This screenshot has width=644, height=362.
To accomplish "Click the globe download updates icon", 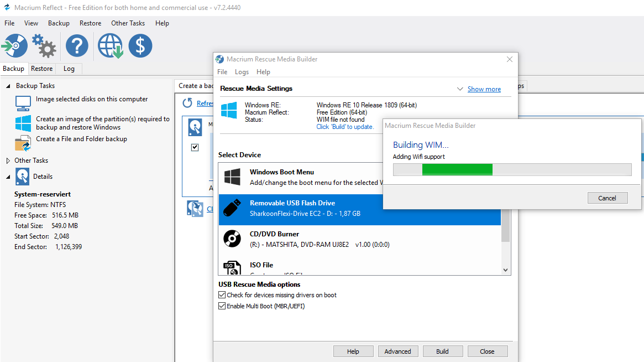I will pos(110,45).
